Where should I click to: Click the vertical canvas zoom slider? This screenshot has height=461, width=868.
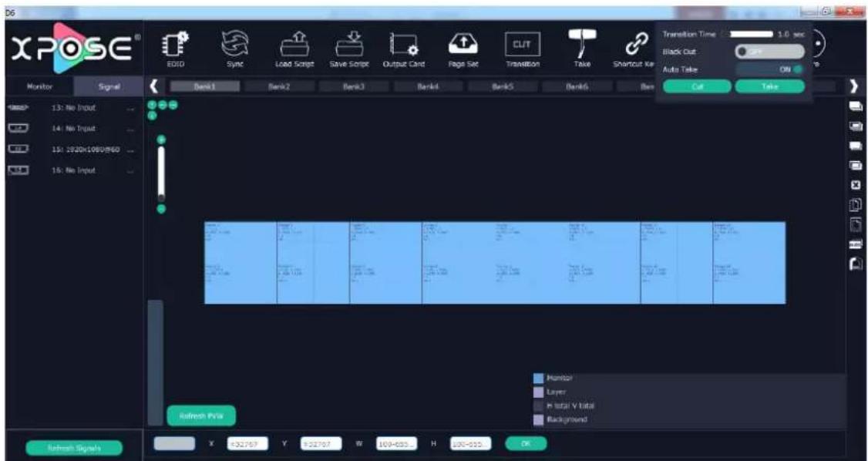161,173
